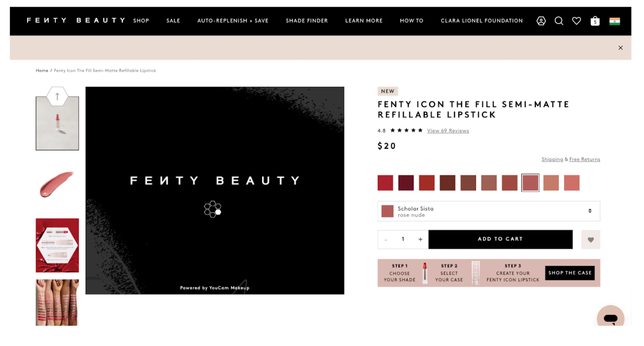644x346 pixels.
Task: Open the Shop menu
Action: pos(141,21)
